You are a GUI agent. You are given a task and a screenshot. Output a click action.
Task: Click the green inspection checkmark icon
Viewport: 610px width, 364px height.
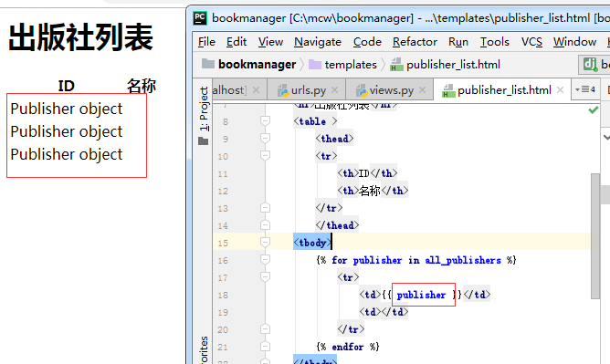click(x=594, y=110)
